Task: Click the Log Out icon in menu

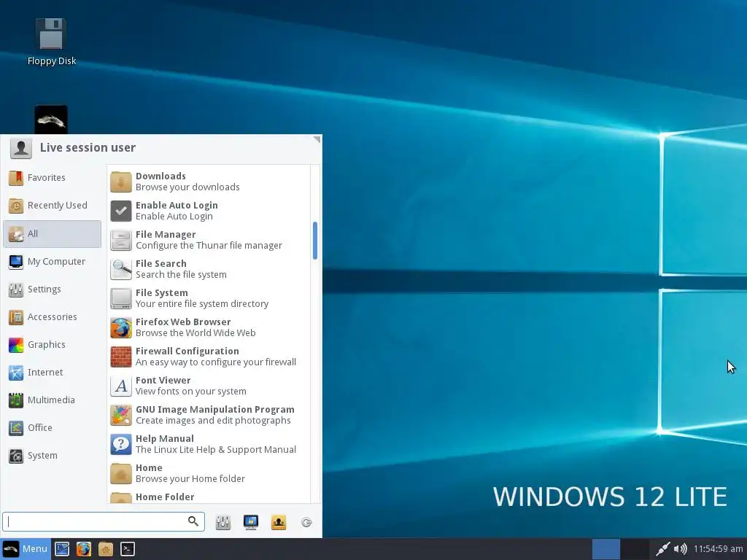Action: (x=306, y=522)
